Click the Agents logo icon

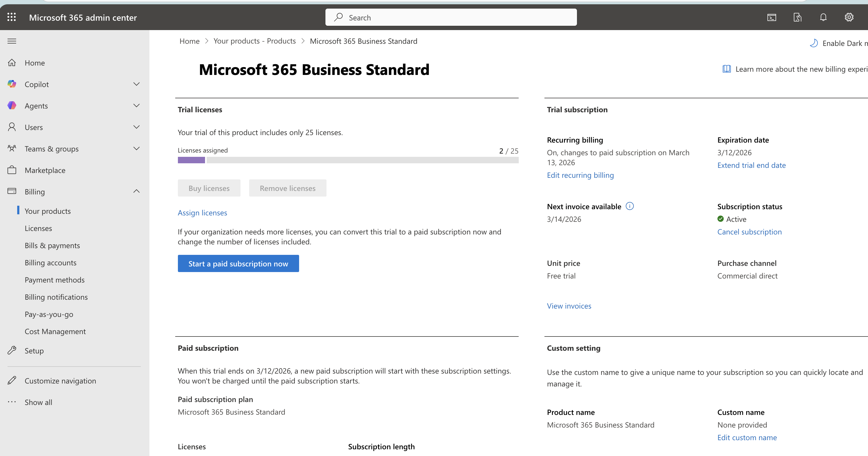point(12,106)
